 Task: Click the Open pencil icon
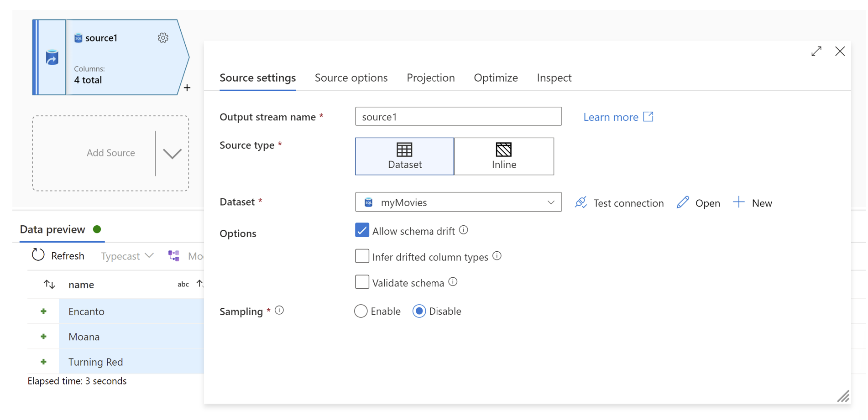(x=683, y=202)
